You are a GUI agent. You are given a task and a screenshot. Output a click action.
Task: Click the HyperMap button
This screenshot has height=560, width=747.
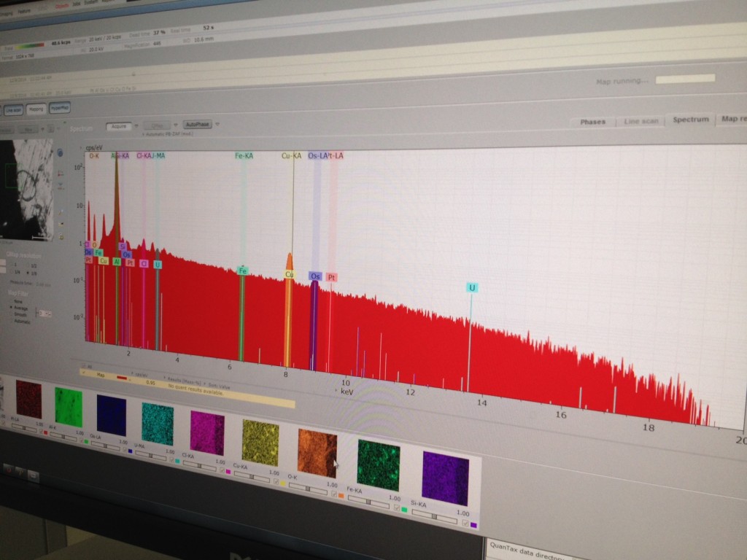[60, 109]
